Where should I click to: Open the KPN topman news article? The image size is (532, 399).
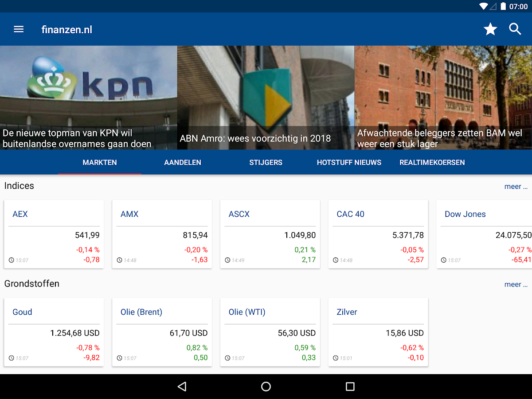tap(89, 98)
